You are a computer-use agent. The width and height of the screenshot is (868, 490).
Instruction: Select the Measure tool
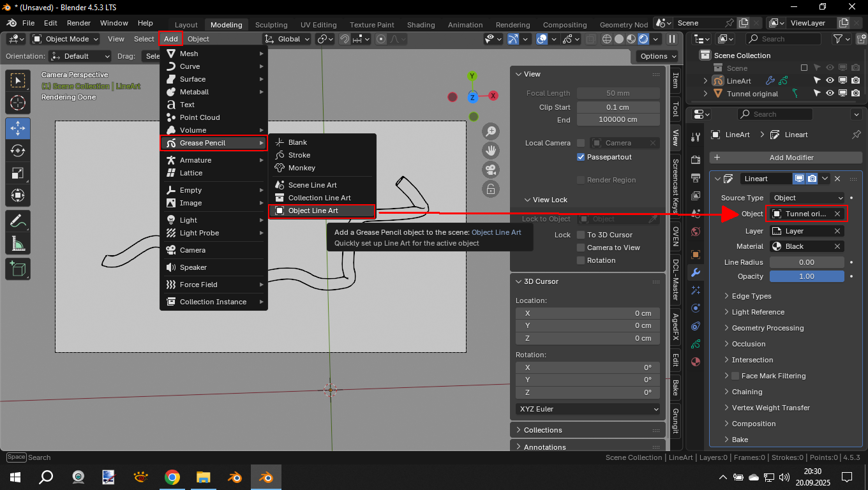pyautogui.click(x=18, y=244)
